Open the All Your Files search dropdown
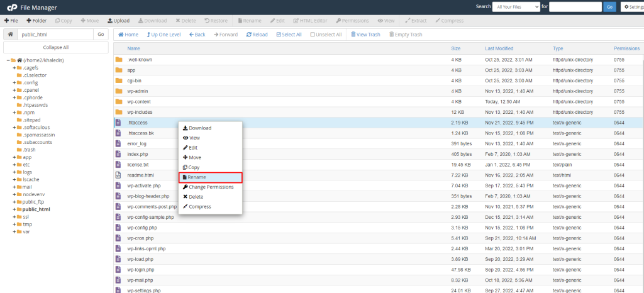This screenshot has width=644, height=293. (516, 7)
